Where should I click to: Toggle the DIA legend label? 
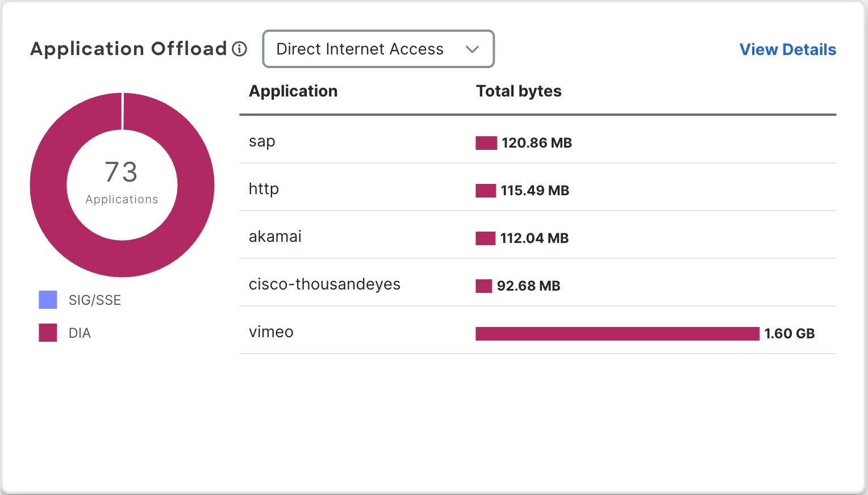(x=80, y=333)
